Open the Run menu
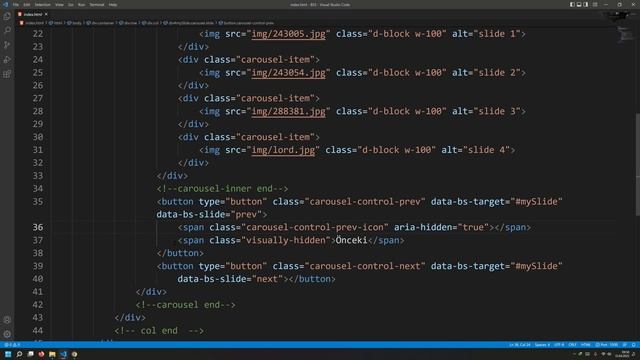 (x=81, y=4)
